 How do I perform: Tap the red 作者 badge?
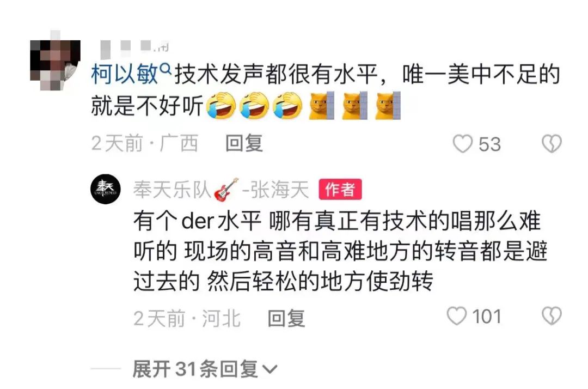click(340, 190)
